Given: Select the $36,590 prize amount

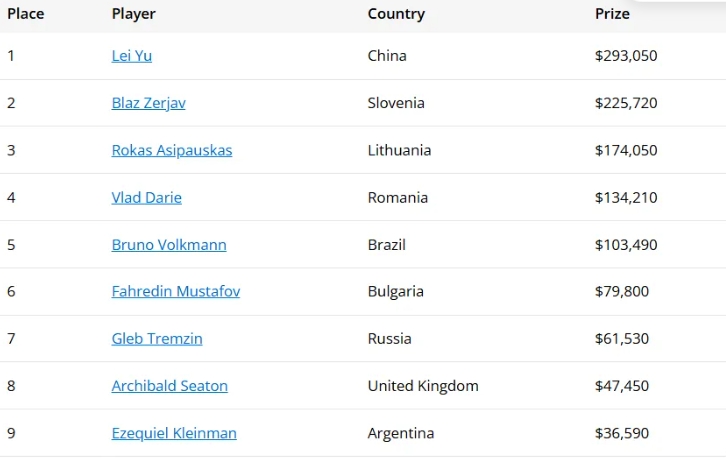Looking at the screenshot, I should 622,433.
